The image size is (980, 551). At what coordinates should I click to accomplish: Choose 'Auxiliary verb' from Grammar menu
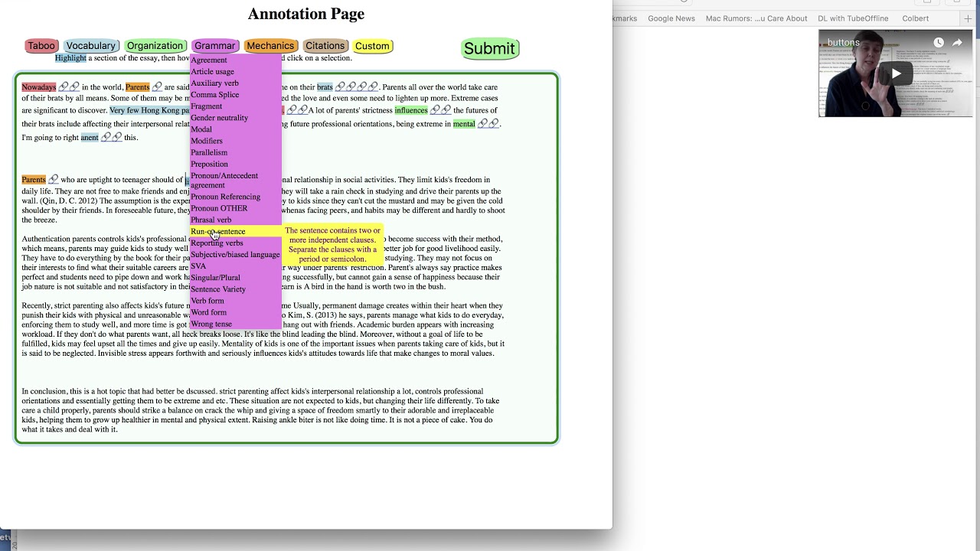click(235, 83)
